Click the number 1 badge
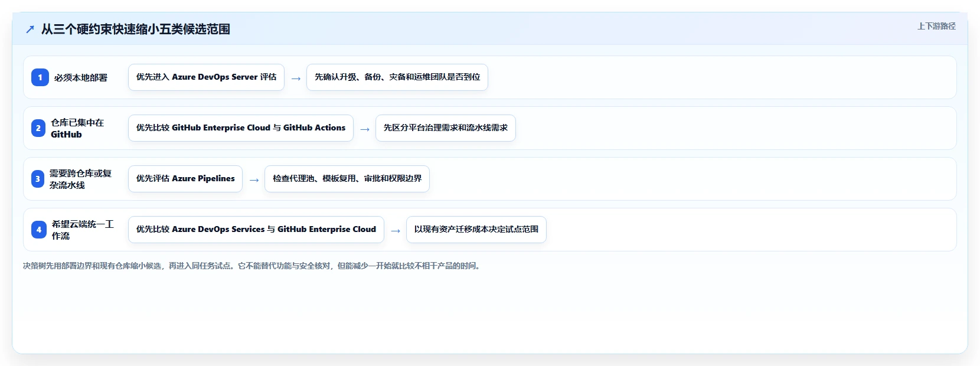980x366 pixels. point(40,77)
